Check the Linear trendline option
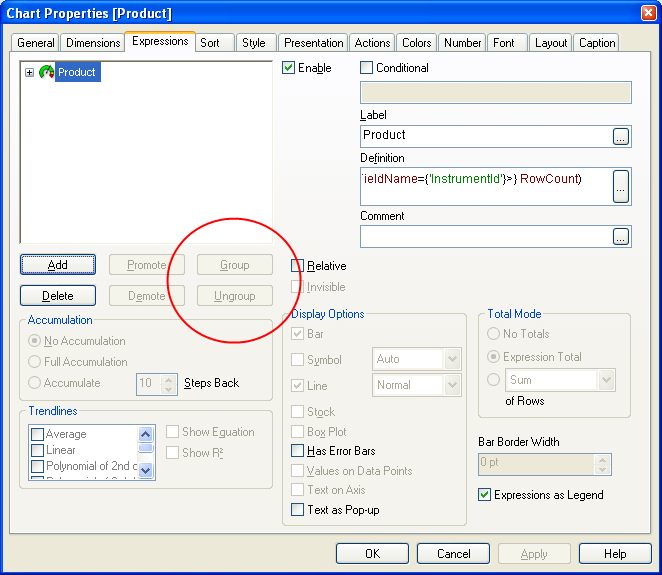This screenshot has height=575, width=662. 38,450
